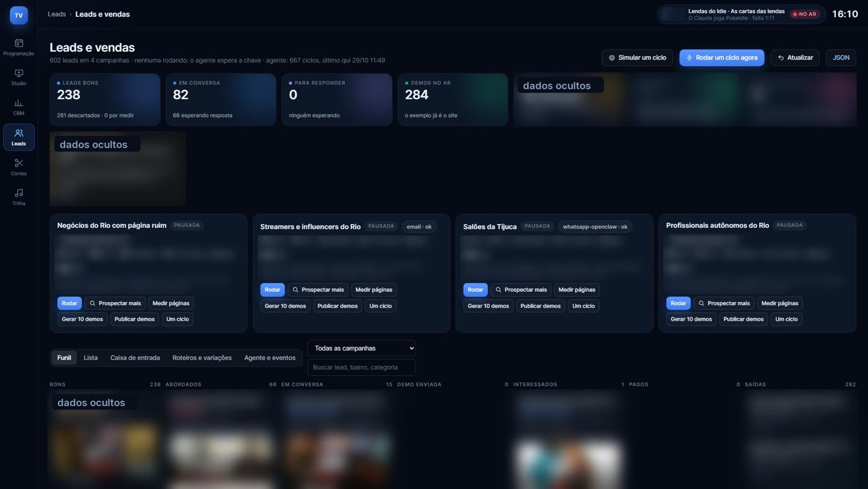Switch to the Funil tab
868x489 pixels.
pos(64,357)
